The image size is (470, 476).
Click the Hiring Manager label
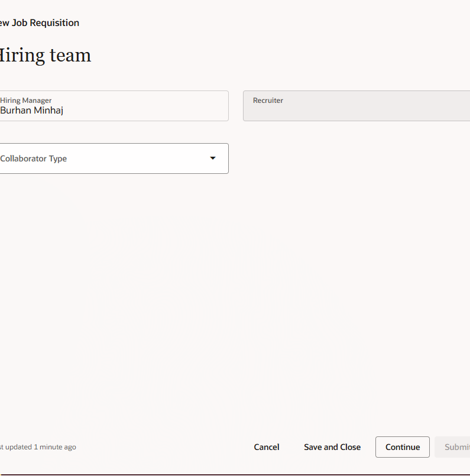tap(25, 100)
